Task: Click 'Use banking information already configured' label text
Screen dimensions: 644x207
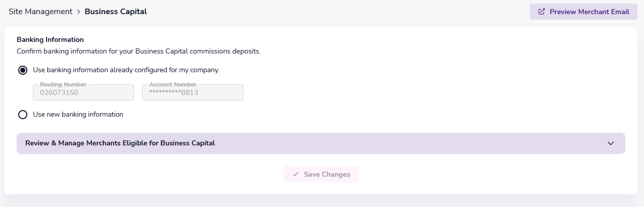Action: pos(126,70)
